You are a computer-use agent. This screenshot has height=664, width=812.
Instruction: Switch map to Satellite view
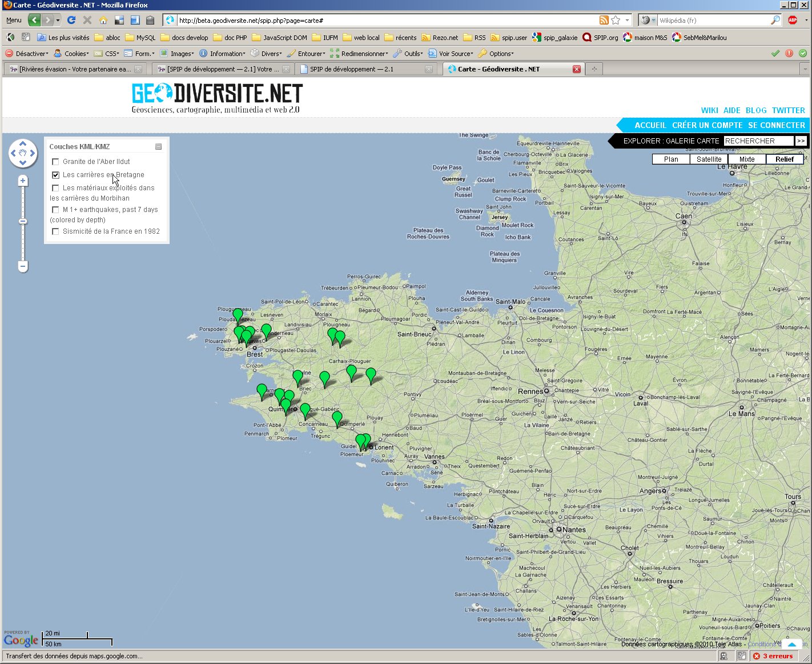click(x=709, y=159)
